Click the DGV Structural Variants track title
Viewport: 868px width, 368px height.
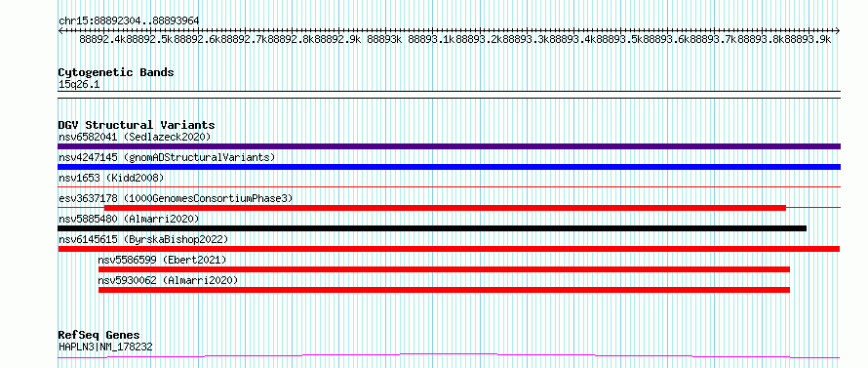137,125
